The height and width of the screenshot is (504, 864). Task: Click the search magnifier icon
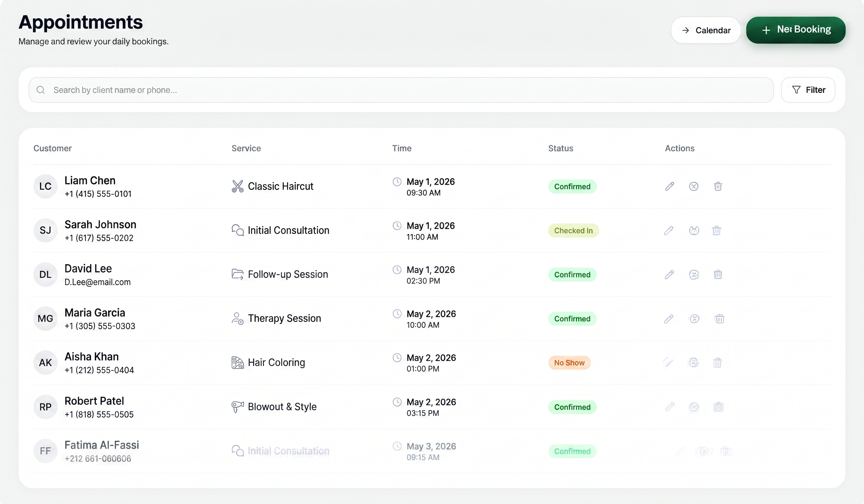coord(41,90)
